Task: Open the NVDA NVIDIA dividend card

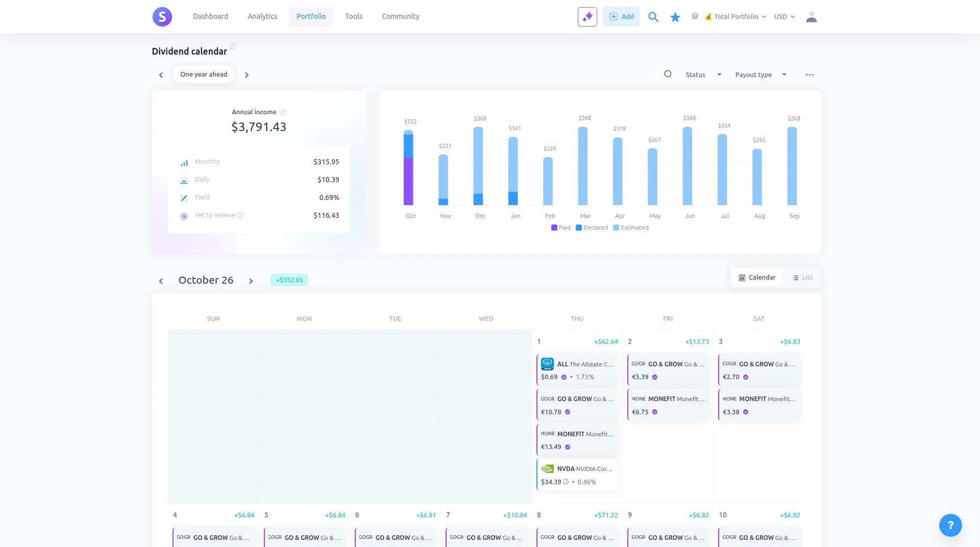Action: coord(577,475)
